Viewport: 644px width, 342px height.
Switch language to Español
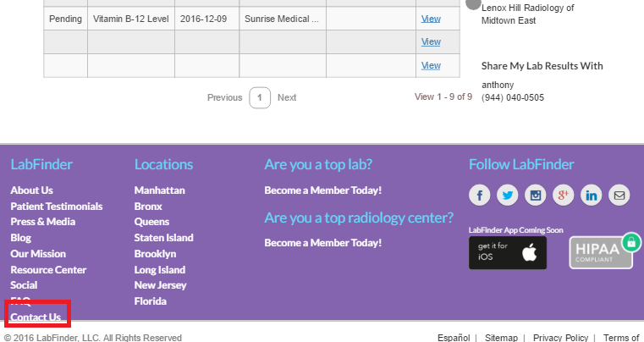(x=454, y=338)
